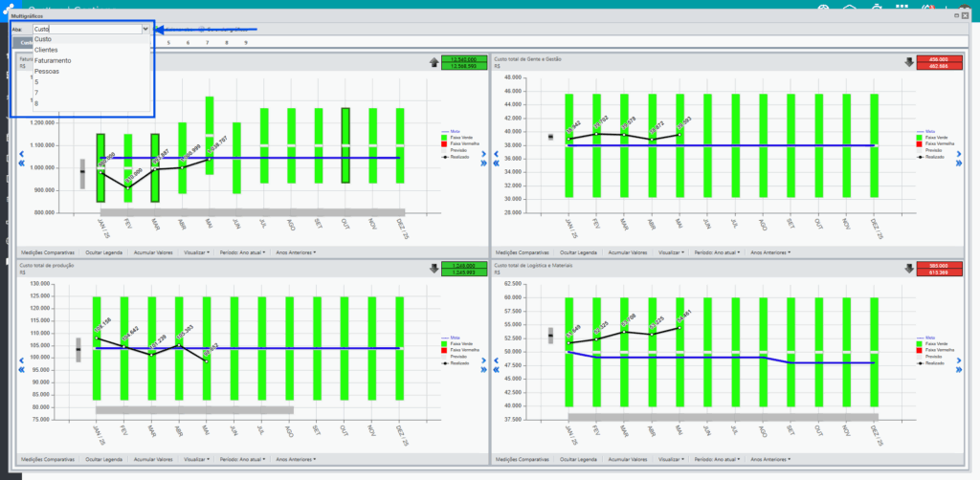
Task: Click down arrow icon on Logística e Materiais chart
Action: (x=909, y=269)
